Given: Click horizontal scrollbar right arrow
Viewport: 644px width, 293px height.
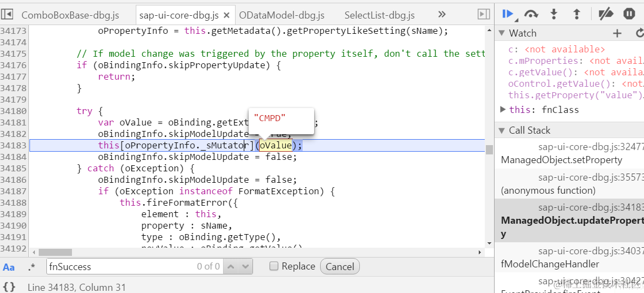Looking at the screenshot, I should 480,252.
